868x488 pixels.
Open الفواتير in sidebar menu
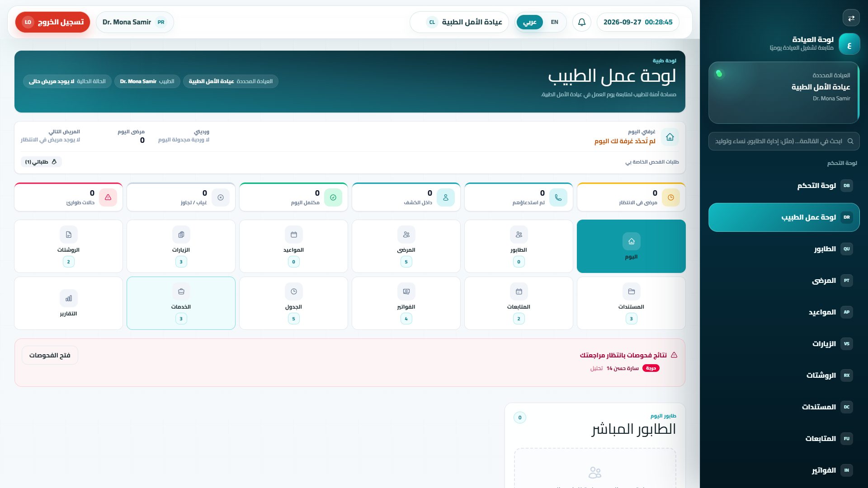click(x=784, y=470)
